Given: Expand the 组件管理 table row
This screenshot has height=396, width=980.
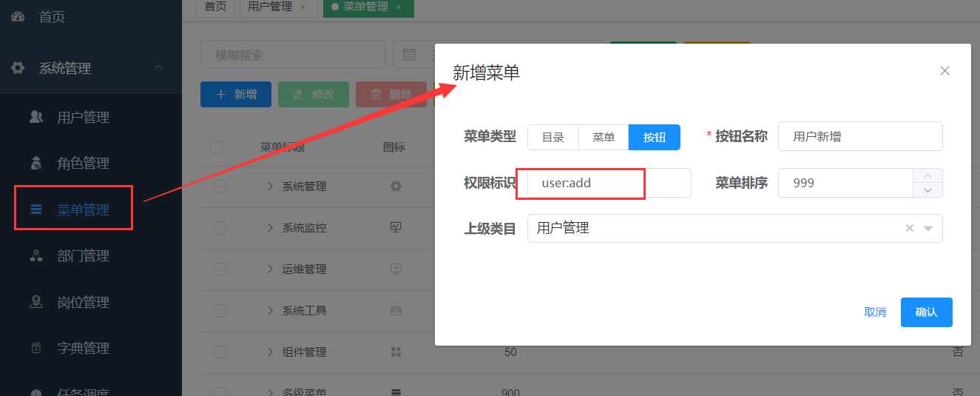Looking at the screenshot, I should pyautogui.click(x=270, y=352).
